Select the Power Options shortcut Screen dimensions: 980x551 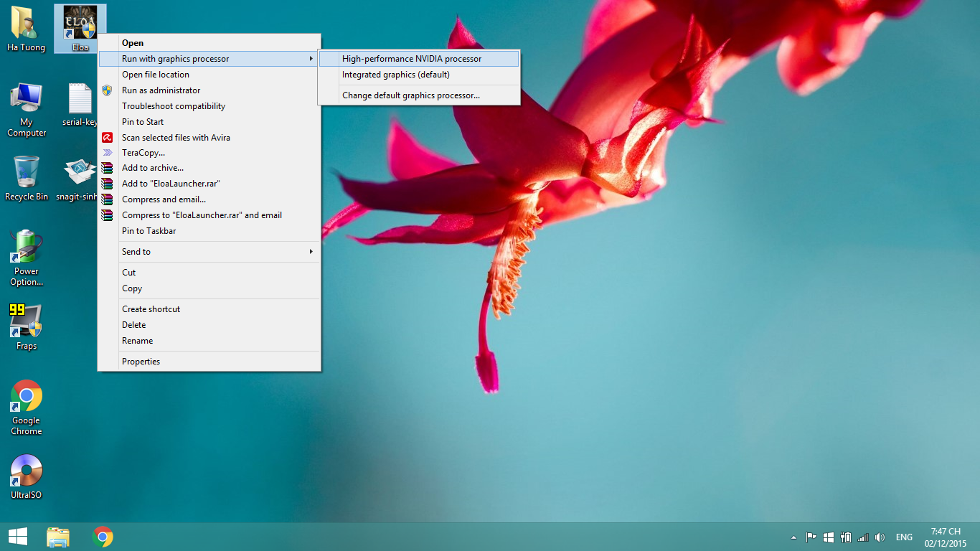(27, 258)
